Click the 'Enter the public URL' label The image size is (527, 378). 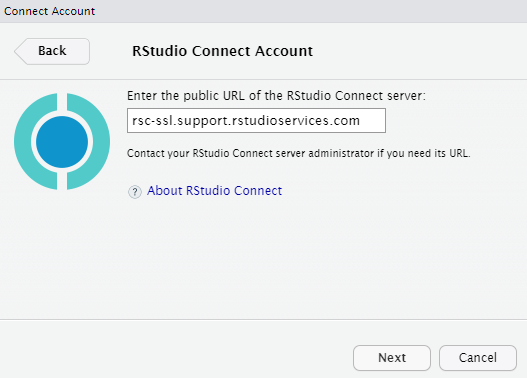click(x=276, y=96)
